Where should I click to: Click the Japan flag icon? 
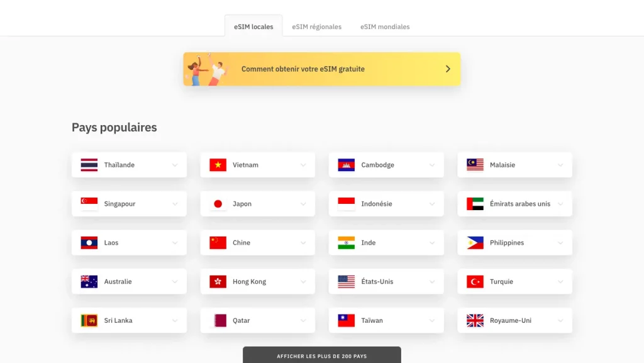218,204
